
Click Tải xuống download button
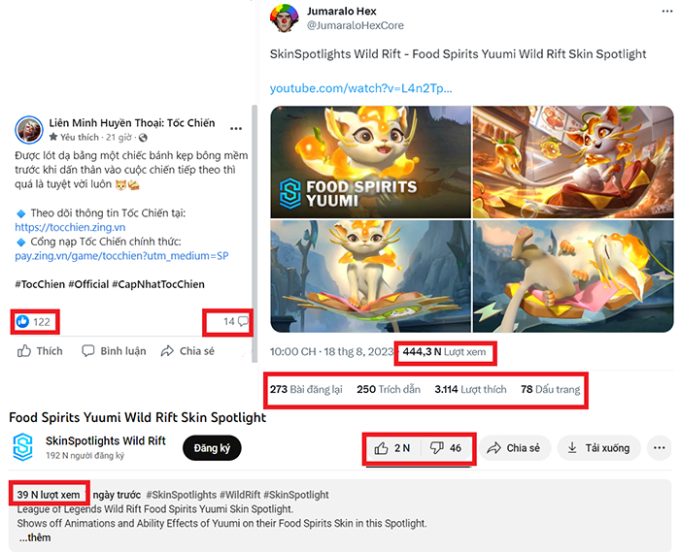tap(599, 448)
